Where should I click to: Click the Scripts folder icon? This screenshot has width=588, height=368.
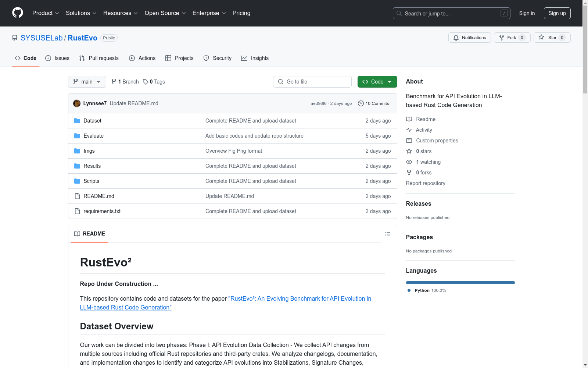(x=77, y=181)
